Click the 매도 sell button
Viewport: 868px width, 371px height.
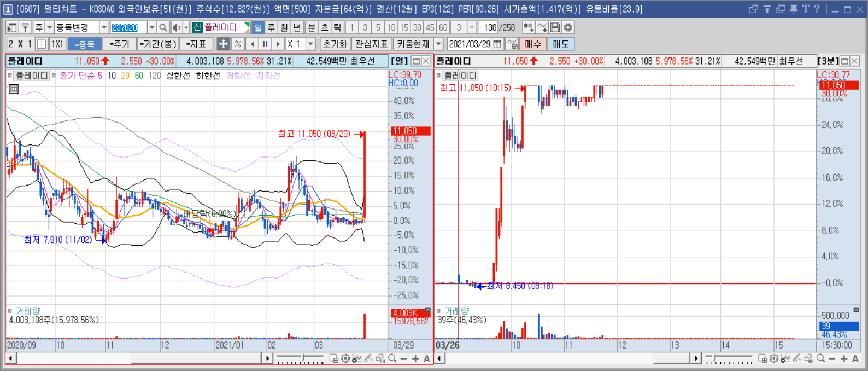pyautogui.click(x=561, y=44)
